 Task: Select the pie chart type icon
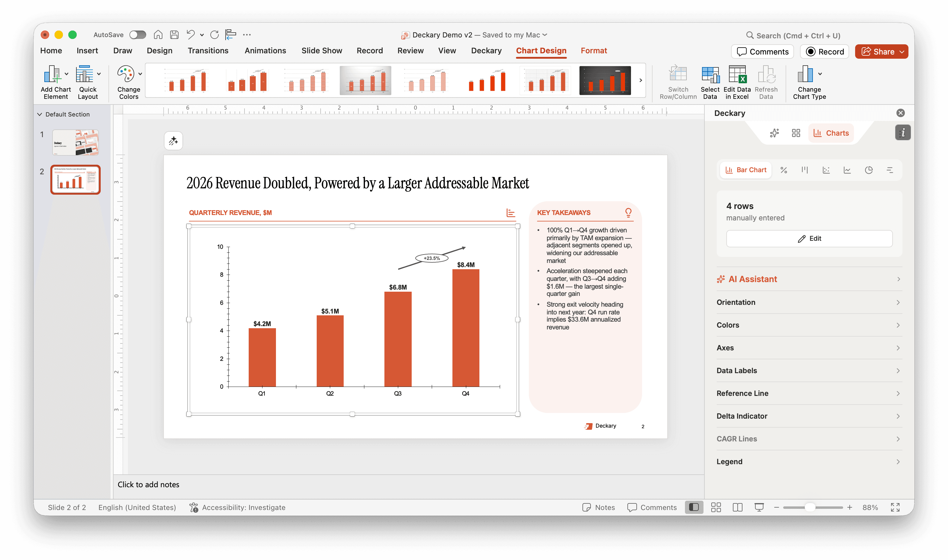tap(869, 170)
